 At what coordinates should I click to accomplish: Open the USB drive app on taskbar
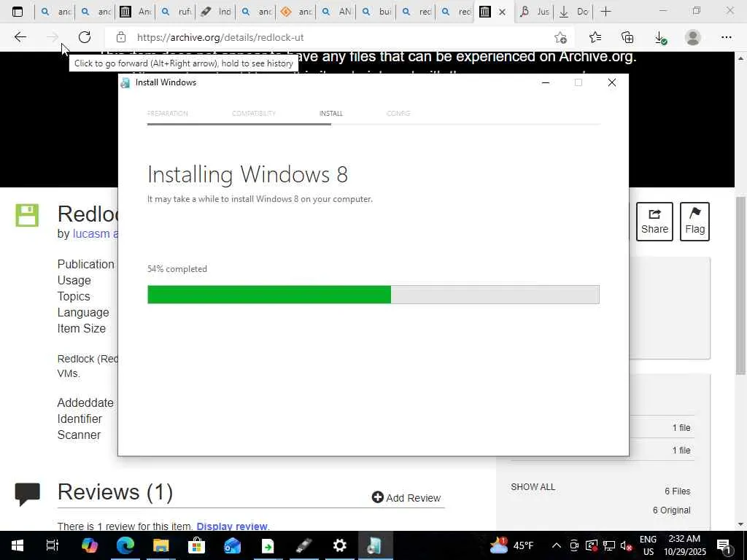coord(303,545)
